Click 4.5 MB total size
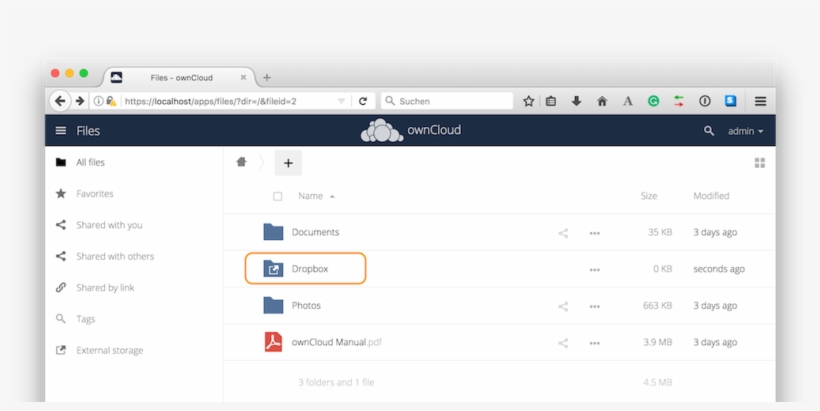Viewport: 820px width, 411px height. tap(657, 382)
